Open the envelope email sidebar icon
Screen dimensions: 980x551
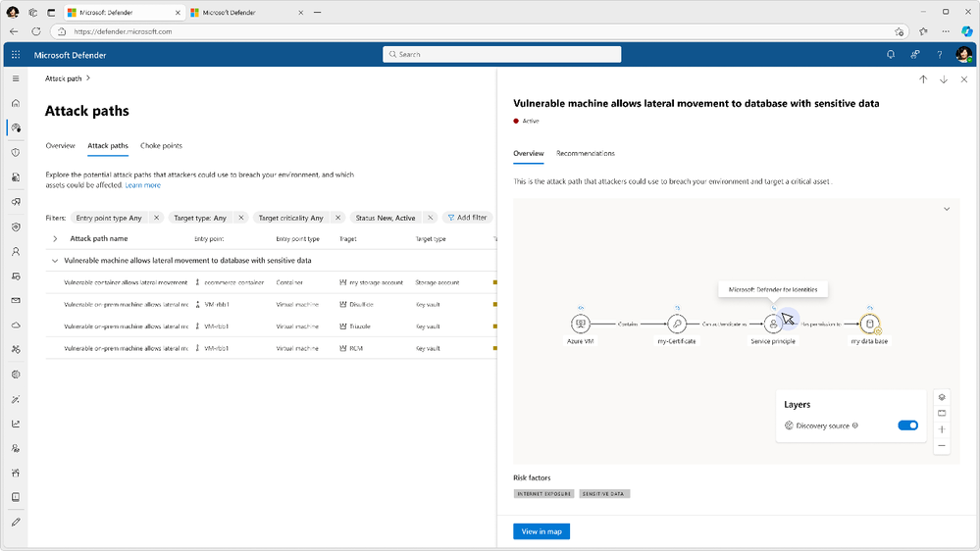tap(16, 300)
